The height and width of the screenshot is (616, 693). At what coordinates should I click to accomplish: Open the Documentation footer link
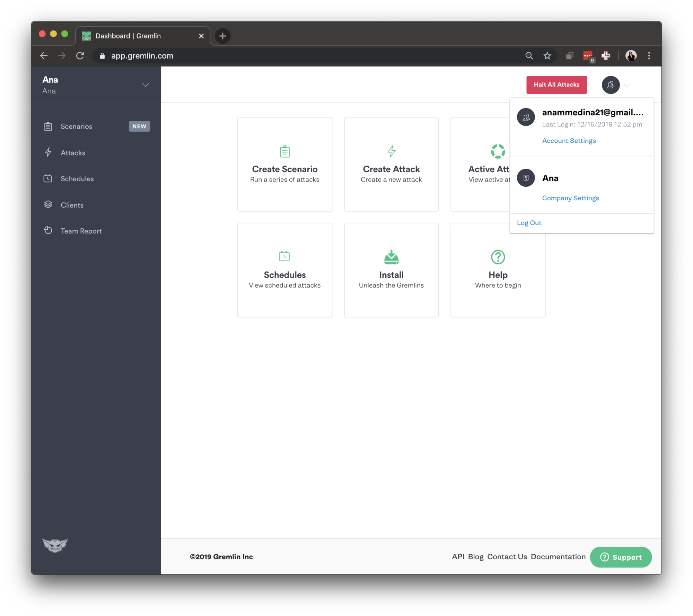[558, 557]
